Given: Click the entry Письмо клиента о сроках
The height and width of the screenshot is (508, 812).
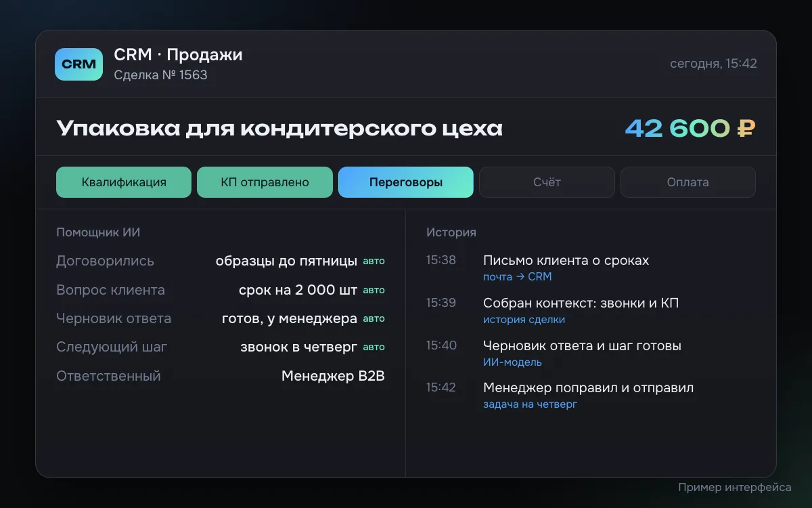Looking at the screenshot, I should 566,261.
